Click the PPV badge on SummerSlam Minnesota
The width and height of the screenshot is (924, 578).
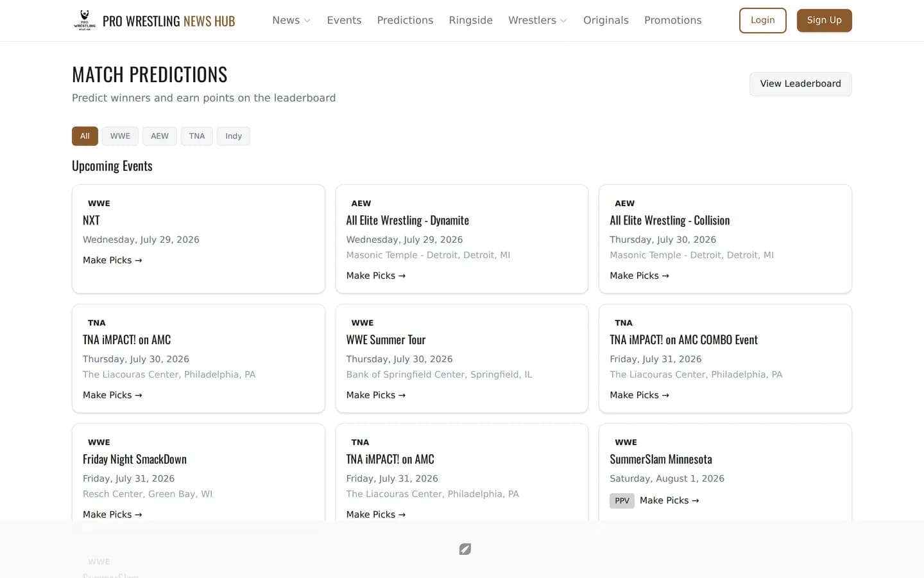[x=622, y=501]
